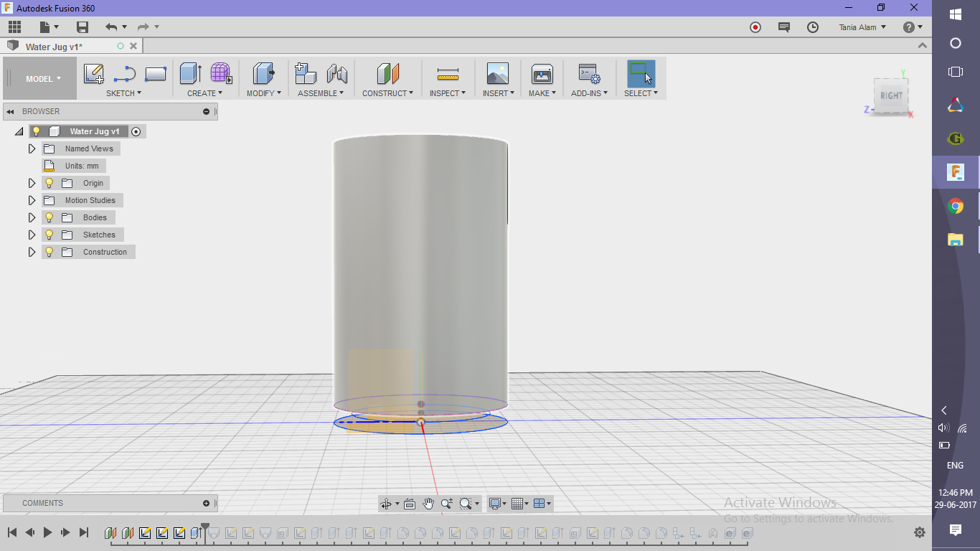Screen dimensions: 980x551
Task: Open the Tania Alam account menu
Action: tap(862, 27)
